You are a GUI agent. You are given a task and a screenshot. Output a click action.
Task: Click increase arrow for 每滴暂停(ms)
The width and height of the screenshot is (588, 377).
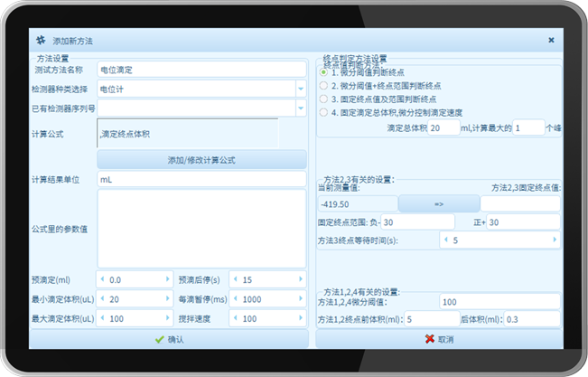tap(301, 299)
